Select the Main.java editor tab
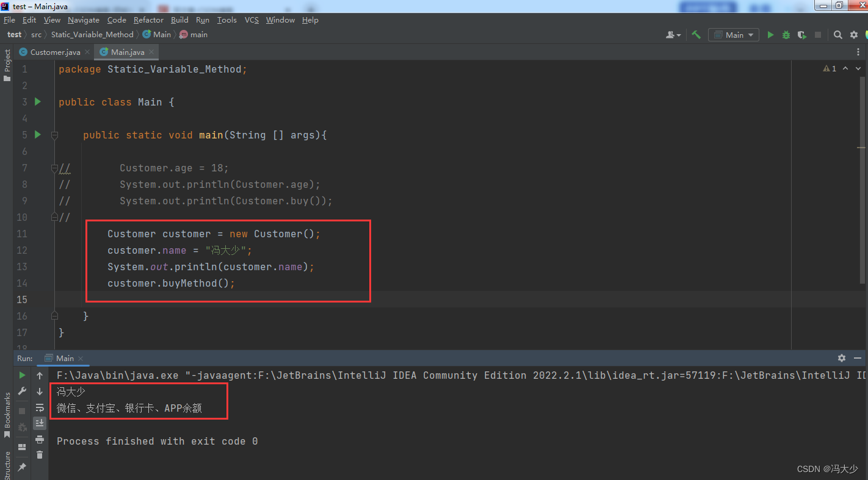 127,52
